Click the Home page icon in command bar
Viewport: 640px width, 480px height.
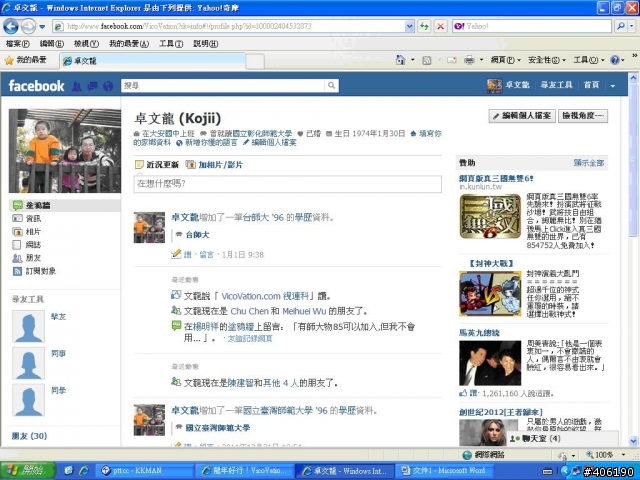pos(400,60)
